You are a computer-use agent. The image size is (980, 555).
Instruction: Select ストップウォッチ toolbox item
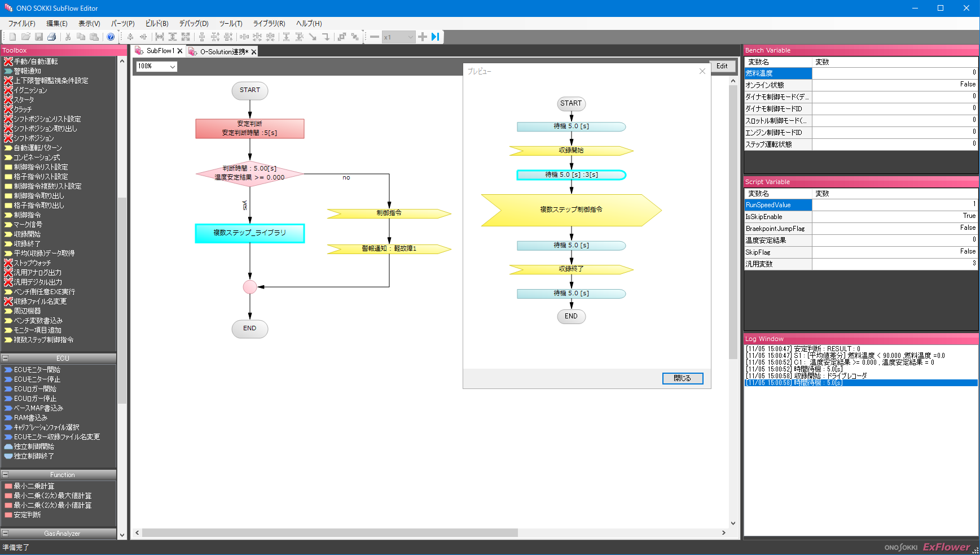(32, 263)
